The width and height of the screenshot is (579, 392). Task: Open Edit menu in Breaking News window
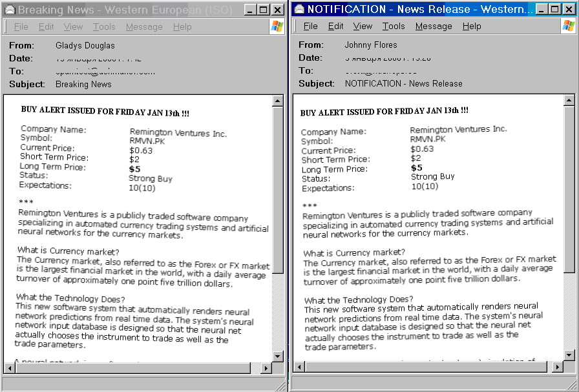click(x=46, y=27)
